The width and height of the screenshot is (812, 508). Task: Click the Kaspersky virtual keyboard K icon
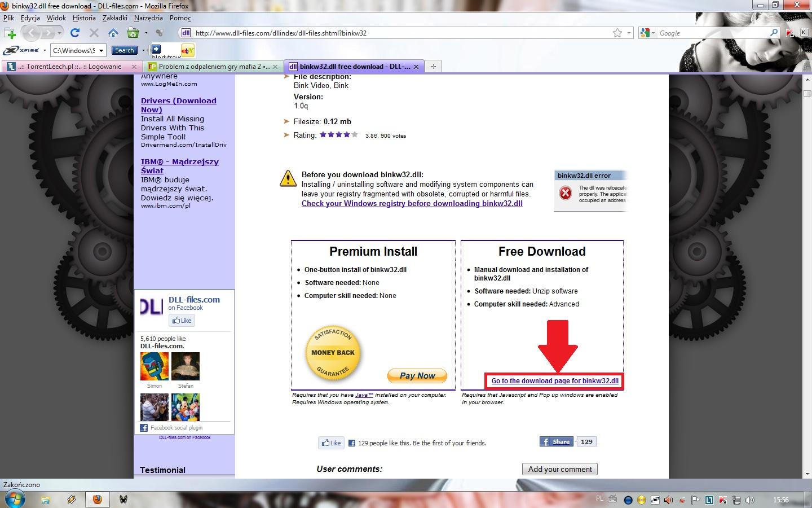(804, 33)
